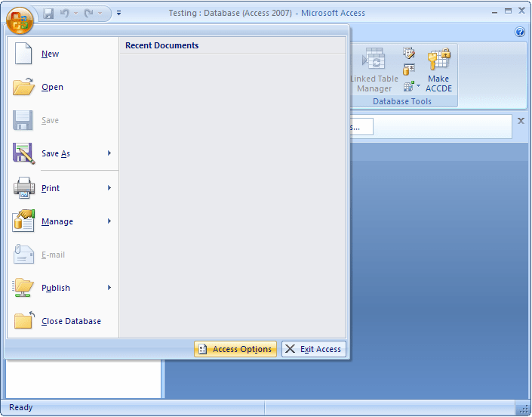Click Save icon in Quick Access Toolbar

coord(48,14)
